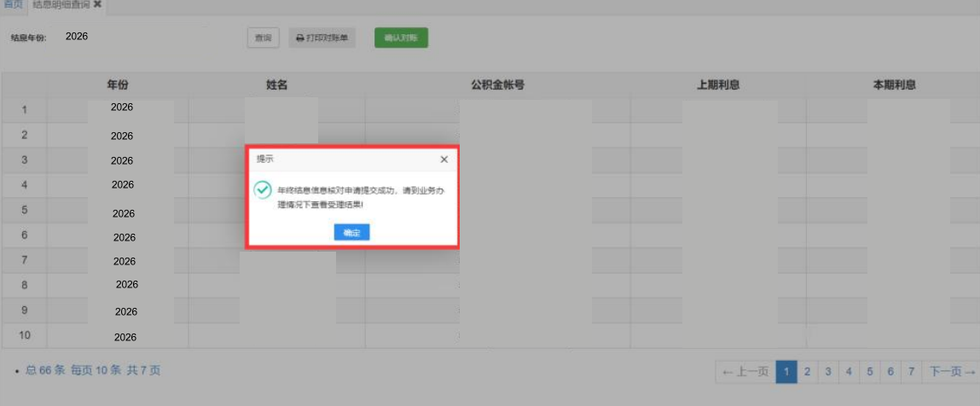
Task: Click the 上期利息 column header
Action: click(718, 85)
